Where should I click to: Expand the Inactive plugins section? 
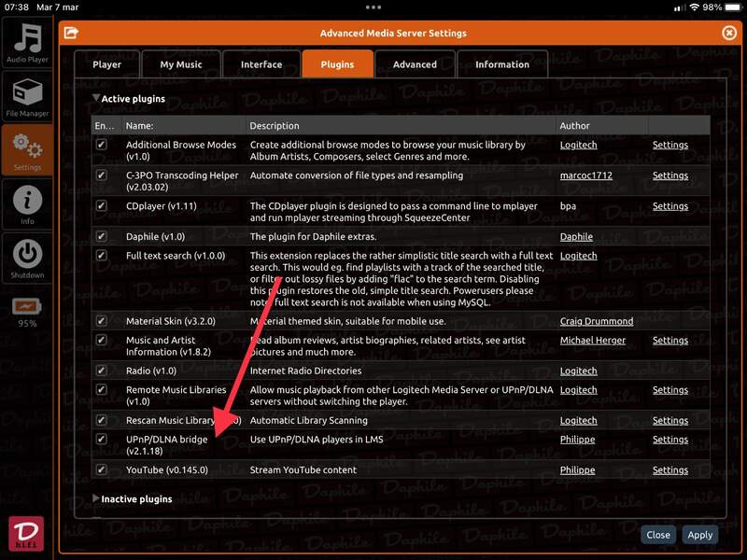coord(96,498)
